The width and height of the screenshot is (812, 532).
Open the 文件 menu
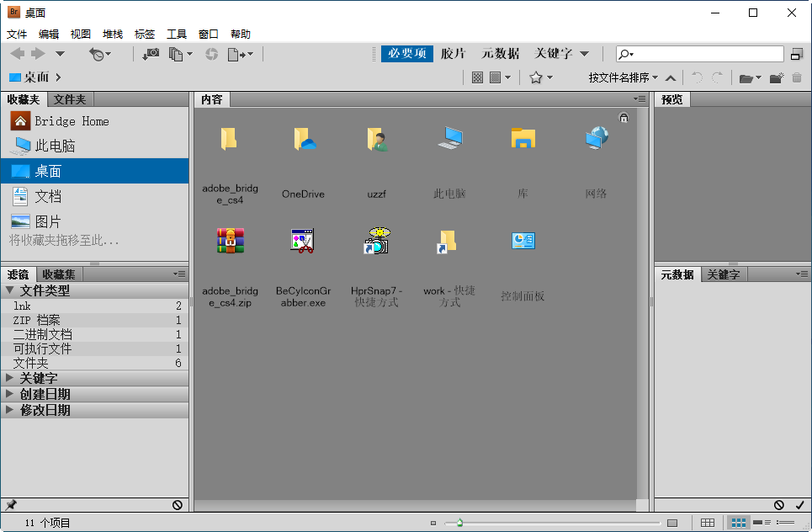pyautogui.click(x=17, y=35)
